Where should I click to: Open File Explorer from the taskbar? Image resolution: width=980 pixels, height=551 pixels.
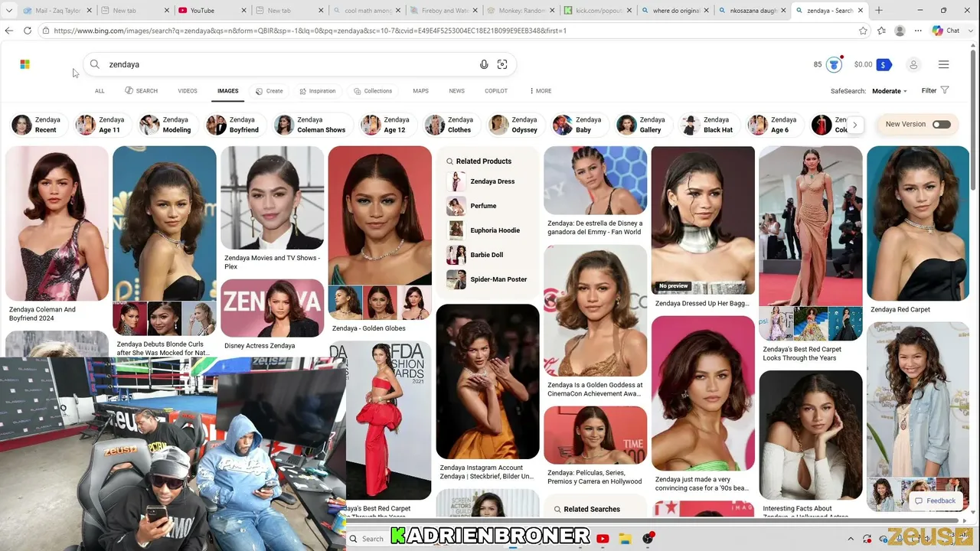(x=625, y=539)
